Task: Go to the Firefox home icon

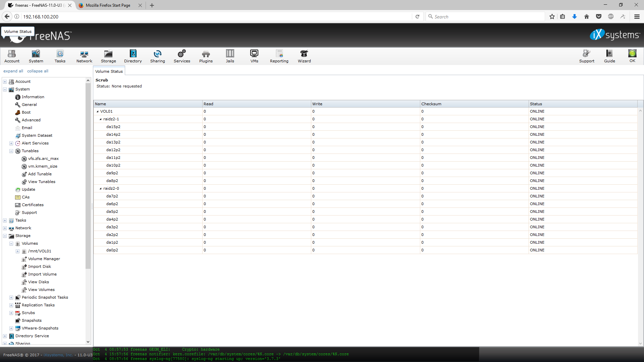Action: pos(587,16)
